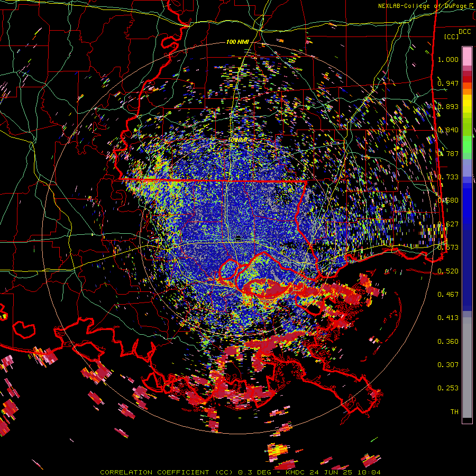Screen dimensions: 476x476
Task: Select the bright green color bar segment
Action: [x=467, y=144]
